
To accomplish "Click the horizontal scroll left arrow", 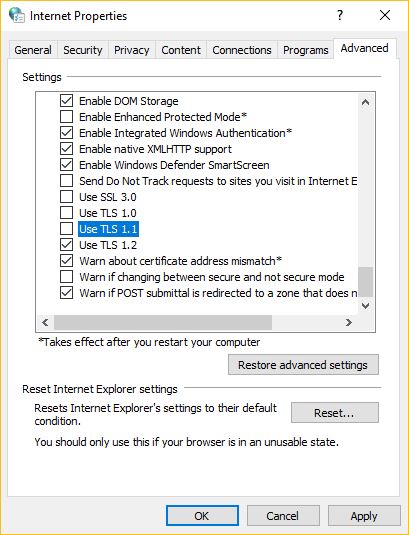I will tap(45, 322).
